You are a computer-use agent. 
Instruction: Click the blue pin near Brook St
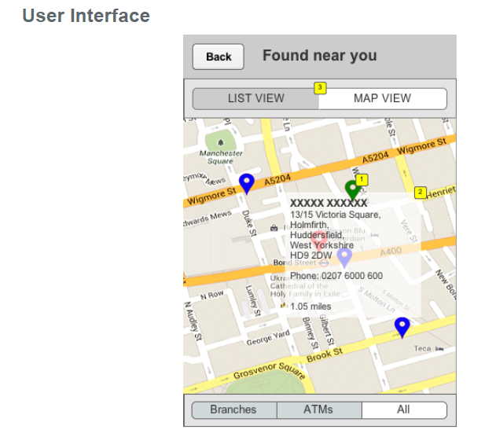pyautogui.click(x=402, y=328)
